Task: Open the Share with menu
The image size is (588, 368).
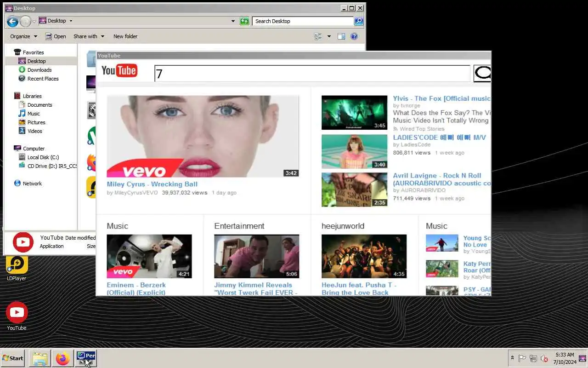Action: (89, 36)
